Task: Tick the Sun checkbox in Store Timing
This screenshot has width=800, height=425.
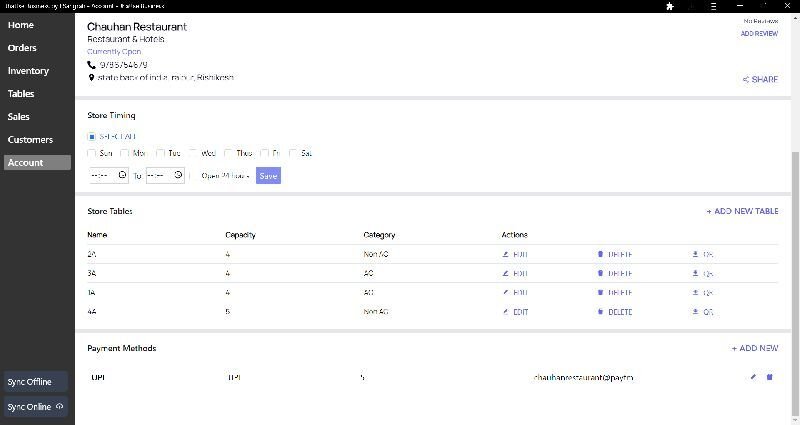Action: point(93,154)
